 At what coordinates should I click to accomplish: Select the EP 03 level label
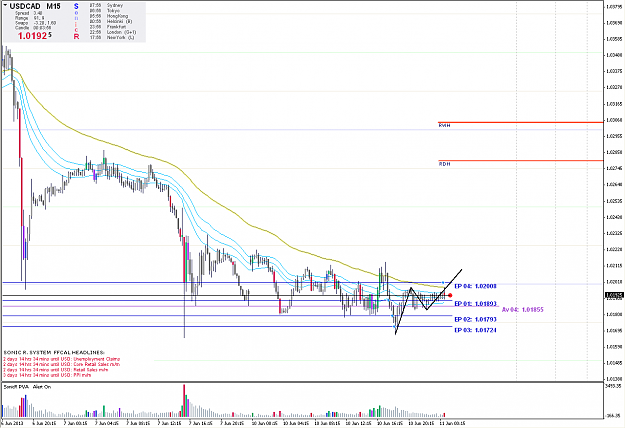click(x=475, y=330)
